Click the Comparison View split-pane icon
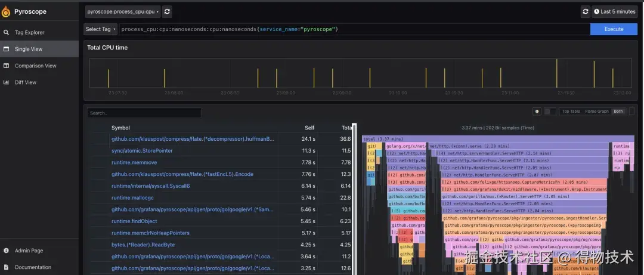The image size is (644, 275). click(x=6, y=66)
